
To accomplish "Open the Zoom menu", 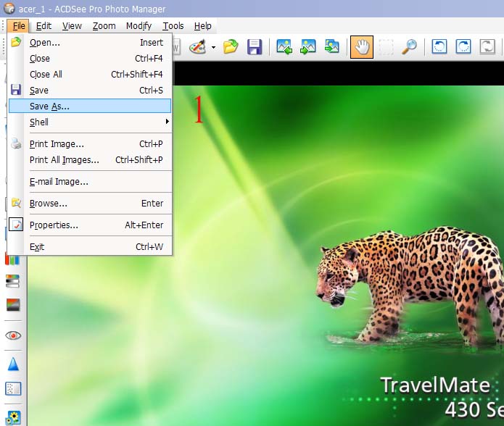I will tap(104, 25).
